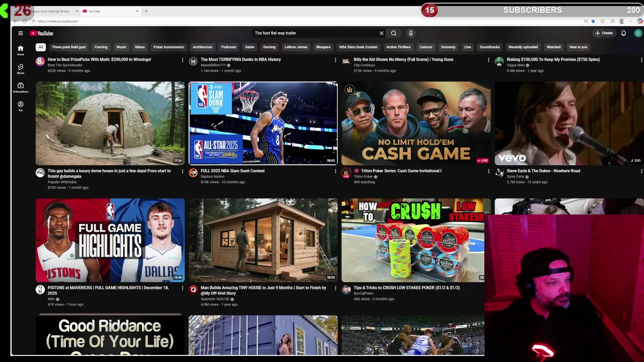Click the browser back arrow
Screen dimensions: 644x362
(16, 21)
